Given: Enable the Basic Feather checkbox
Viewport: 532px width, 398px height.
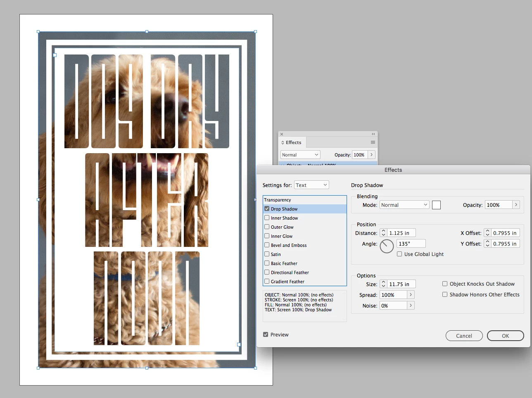Looking at the screenshot, I should coord(267,263).
